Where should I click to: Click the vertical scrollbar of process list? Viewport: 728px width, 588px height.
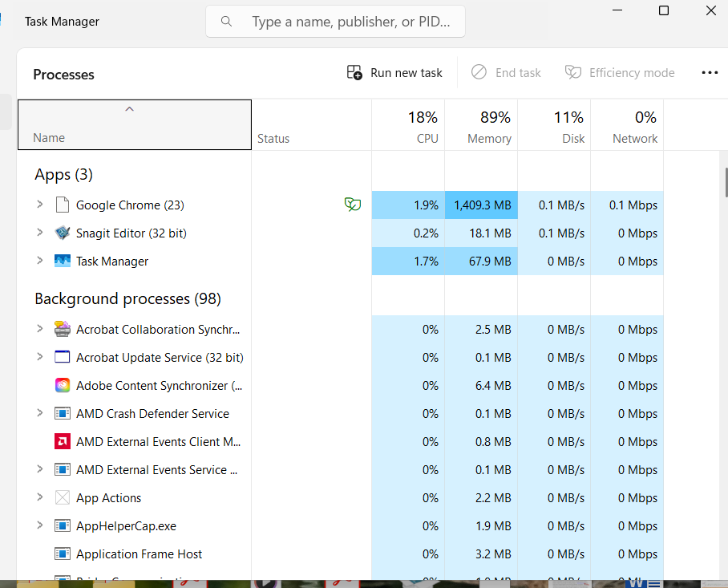click(x=726, y=183)
